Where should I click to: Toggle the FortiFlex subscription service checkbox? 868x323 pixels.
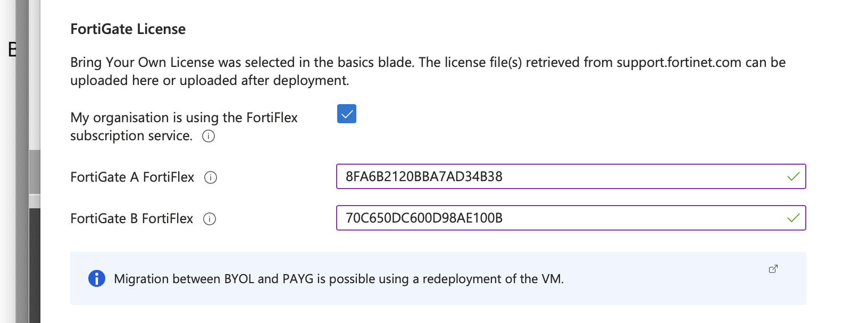346,114
